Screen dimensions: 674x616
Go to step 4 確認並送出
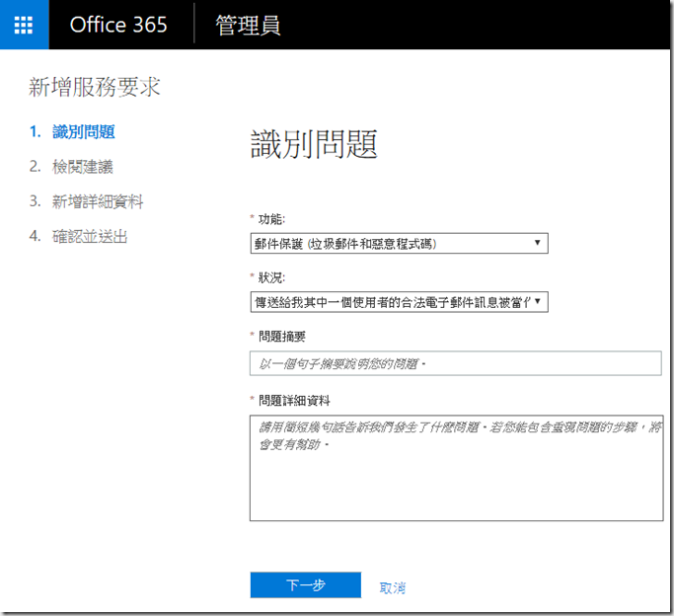pyautogui.click(x=90, y=237)
